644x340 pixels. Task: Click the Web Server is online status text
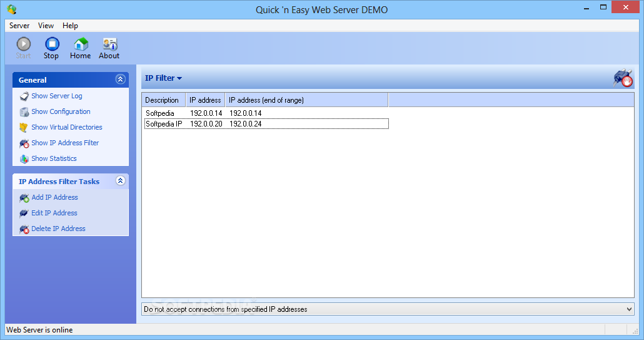(39, 330)
